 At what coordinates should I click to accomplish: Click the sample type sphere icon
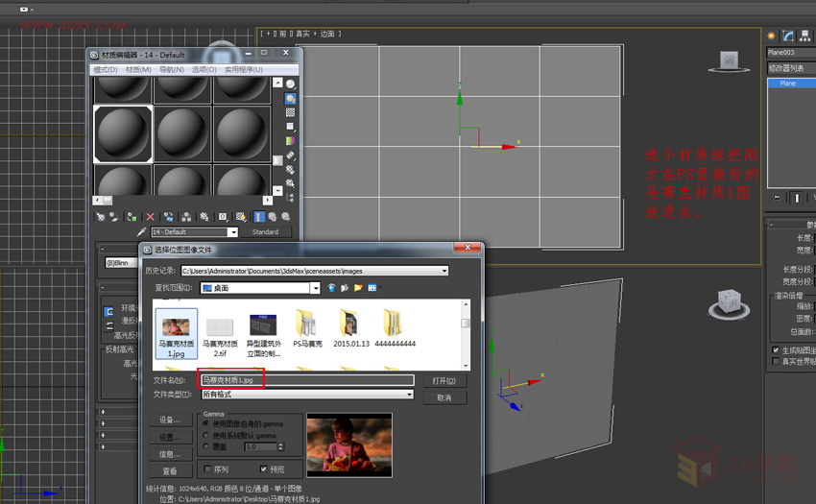(290, 84)
